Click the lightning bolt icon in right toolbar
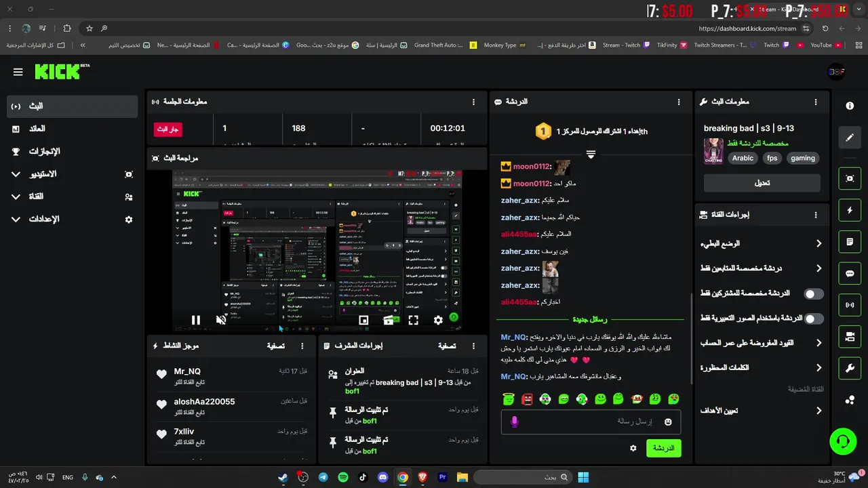 850,210
